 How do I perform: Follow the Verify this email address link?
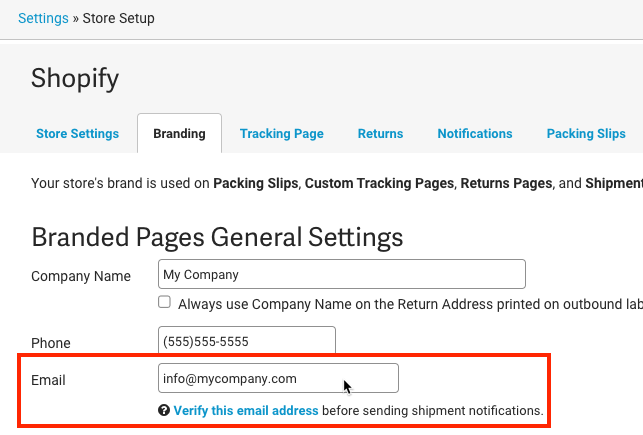pyautogui.click(x=246, y=410)
